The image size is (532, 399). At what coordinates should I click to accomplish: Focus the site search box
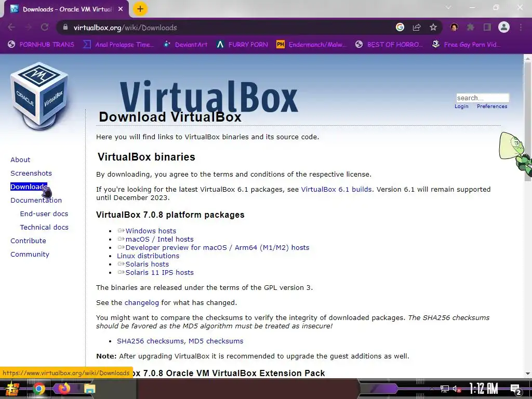[x=483, y=98]
